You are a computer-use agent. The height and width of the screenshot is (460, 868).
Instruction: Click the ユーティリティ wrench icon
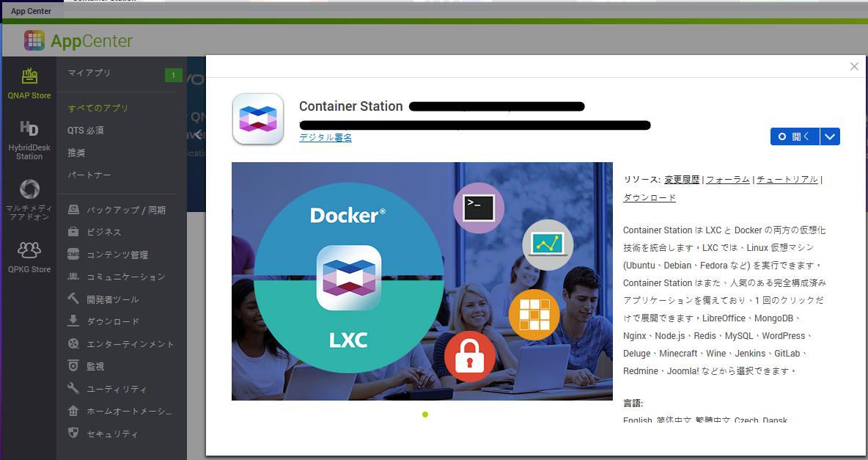[x=73, y=388]
